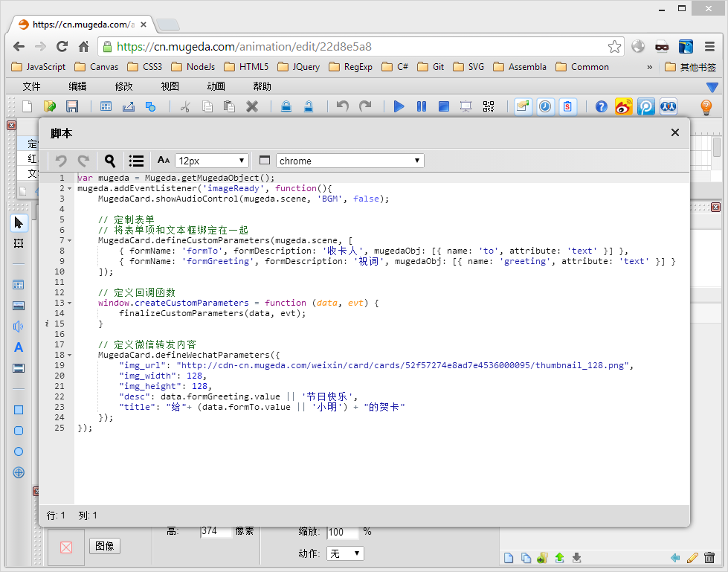This screenshot has width=728, height=572.
Task: Click the list icon in script toolbar
Action: coord(136,161)
